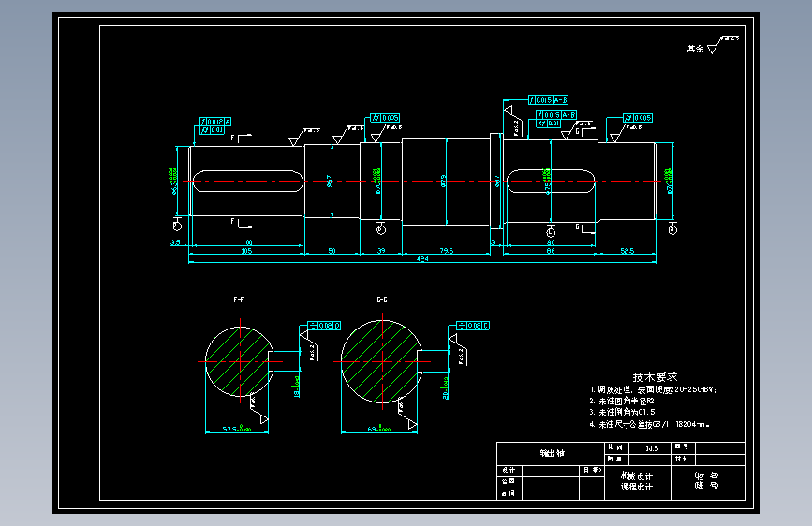
Task: Select the 设计 cell in title block
Action: [x=509, y=470]
